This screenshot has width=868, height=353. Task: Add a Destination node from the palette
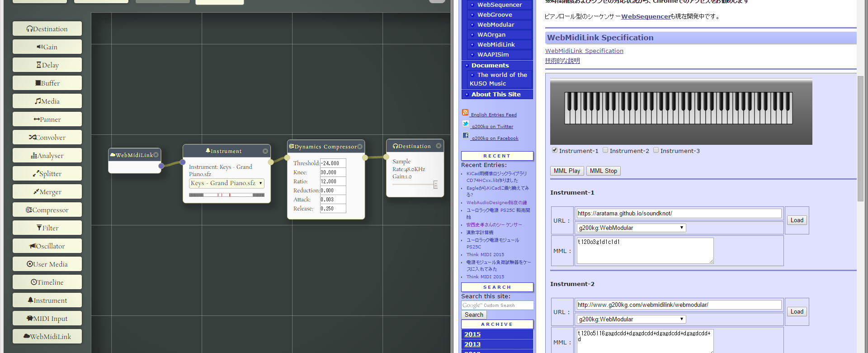click(x=47, y=29)
